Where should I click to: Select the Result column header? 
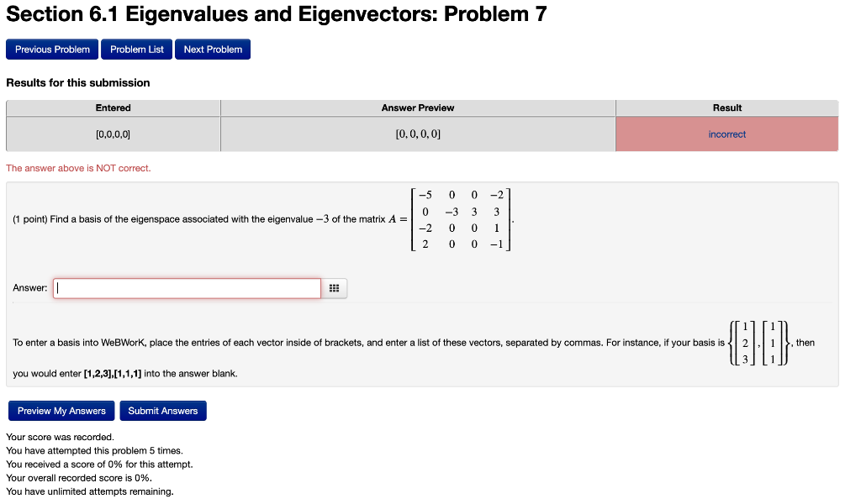[726, 108]
